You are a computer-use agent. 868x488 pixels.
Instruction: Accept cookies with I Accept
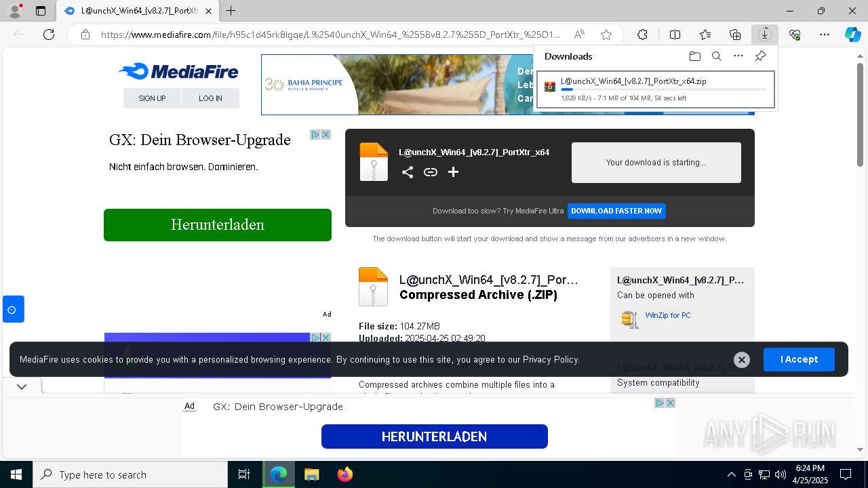click(799, 359)
